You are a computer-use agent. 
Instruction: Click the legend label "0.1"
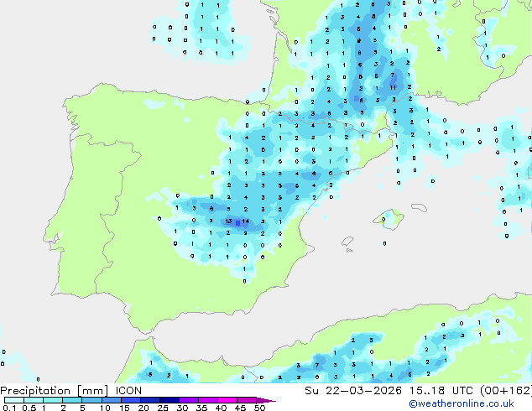(x=9, y=408)
